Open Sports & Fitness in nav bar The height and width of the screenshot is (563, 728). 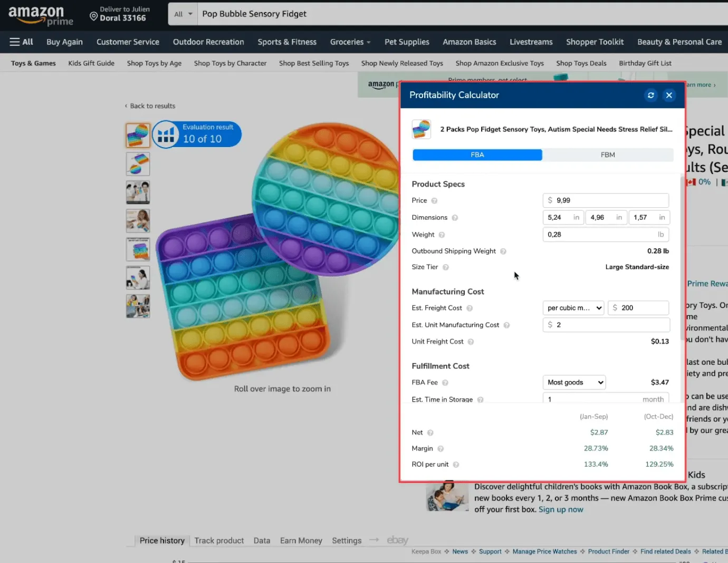pos(287,42)
